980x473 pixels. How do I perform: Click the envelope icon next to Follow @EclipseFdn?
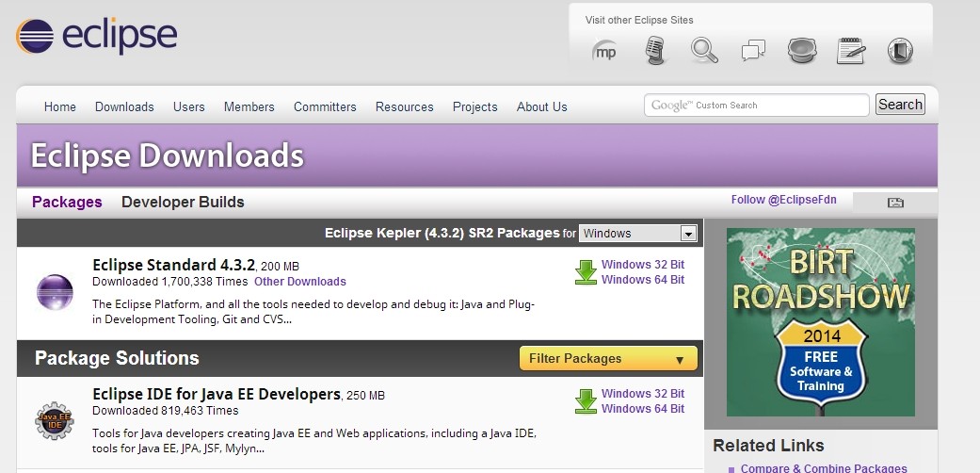tap(895, 202)
